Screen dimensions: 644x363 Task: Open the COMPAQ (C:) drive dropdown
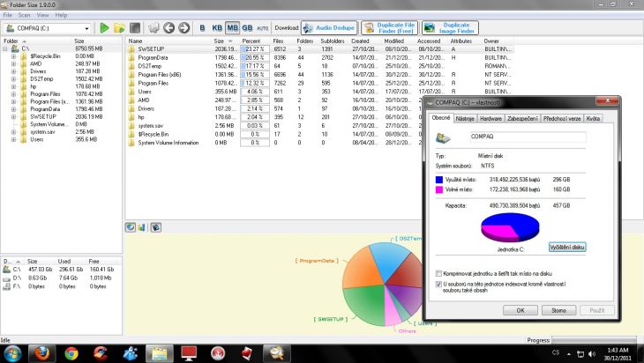pyautogui.click(x=86, y=28)
